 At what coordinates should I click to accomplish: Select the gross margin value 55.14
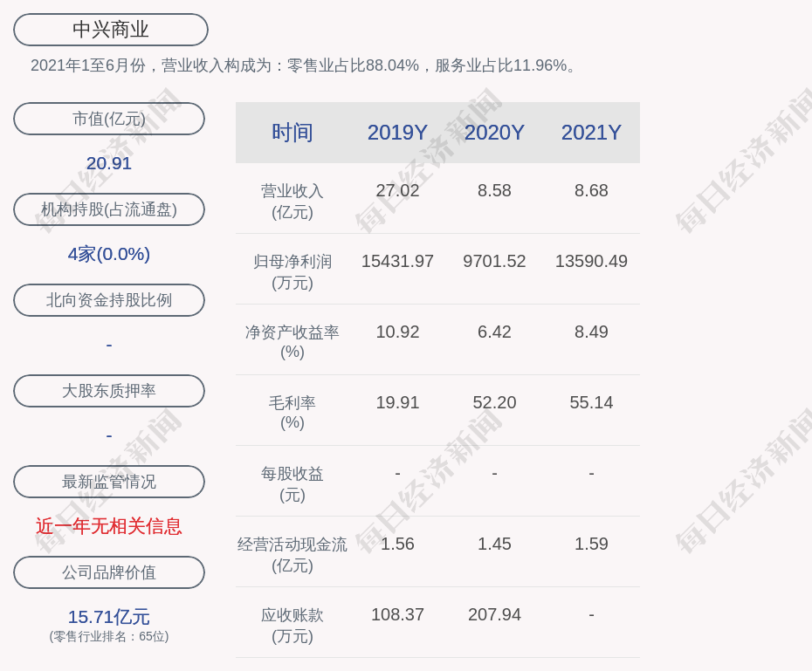pos(591,402)
